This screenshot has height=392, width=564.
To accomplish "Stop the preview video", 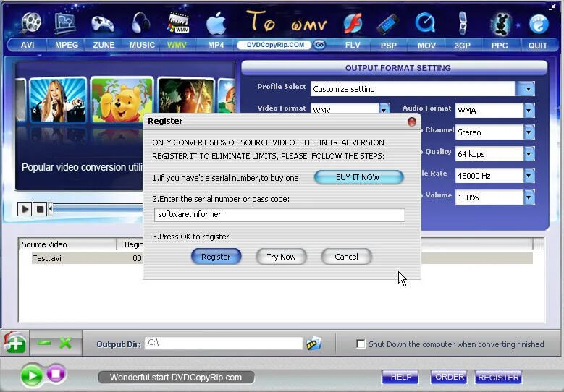I will 40,209.
